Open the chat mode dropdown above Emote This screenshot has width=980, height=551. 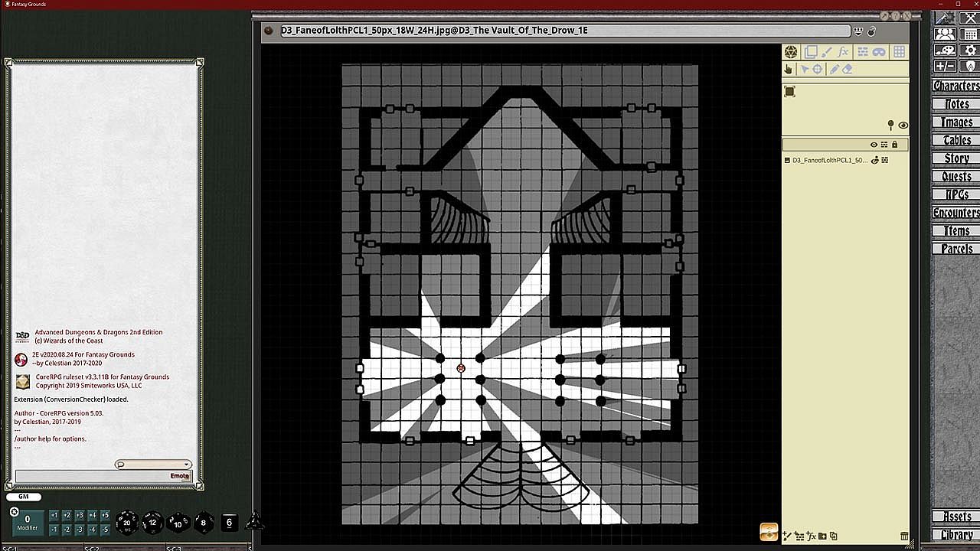[153, 465]
